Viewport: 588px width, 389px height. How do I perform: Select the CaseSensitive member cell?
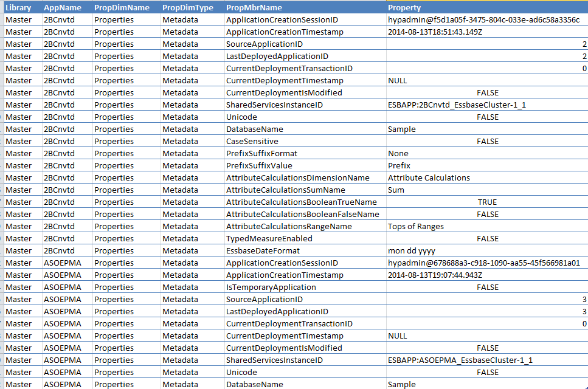pyautogui.click(x=305, y=141)
